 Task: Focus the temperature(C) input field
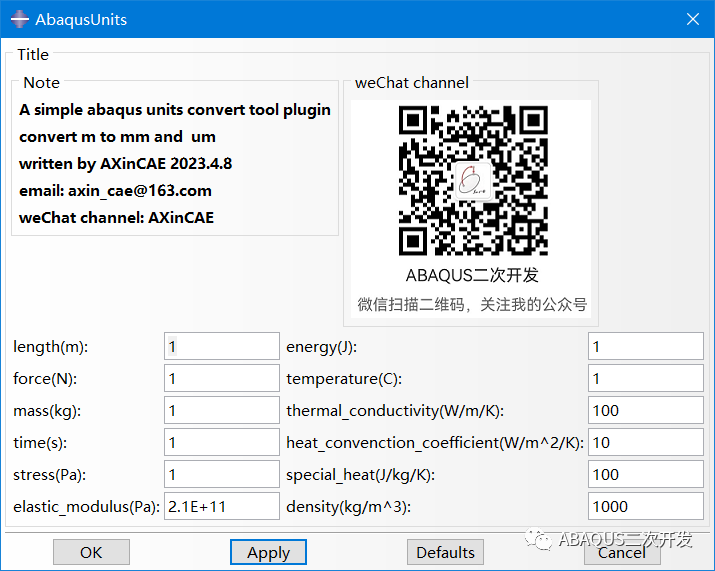646,378
